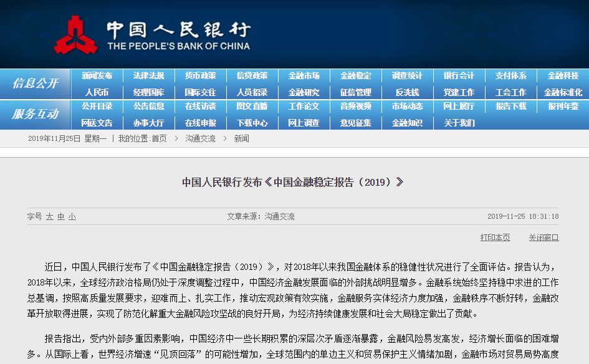Open 报刊年鉴 link
The width and height of the screenshot is (589, 364).
point(563,107)
